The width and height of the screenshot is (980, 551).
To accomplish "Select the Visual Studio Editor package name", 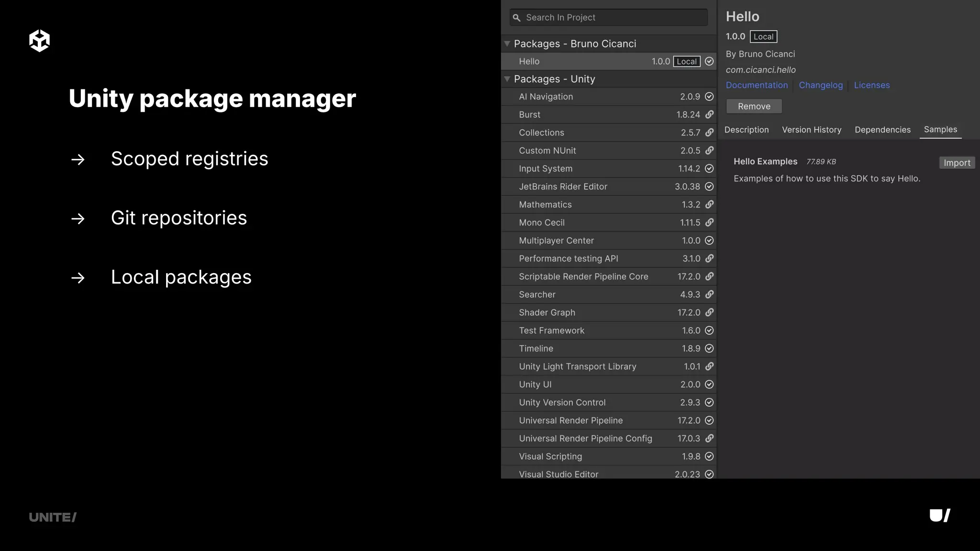I will pos(558,474).
